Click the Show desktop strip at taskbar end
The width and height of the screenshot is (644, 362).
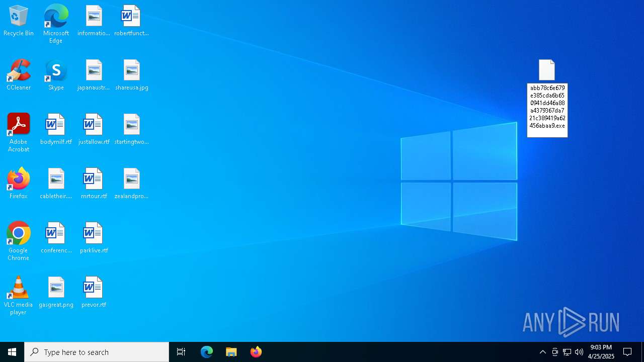pos(642,352)
